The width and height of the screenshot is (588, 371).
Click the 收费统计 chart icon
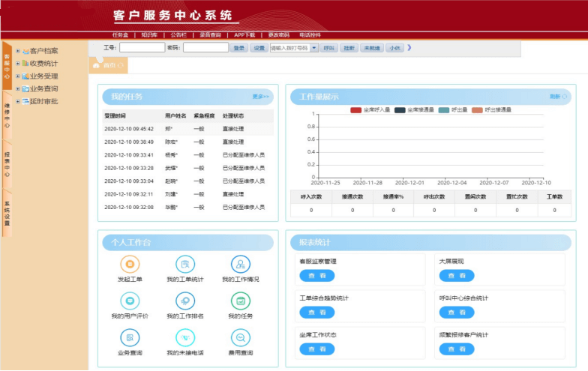pyautogui.click(x=25, y=63)
